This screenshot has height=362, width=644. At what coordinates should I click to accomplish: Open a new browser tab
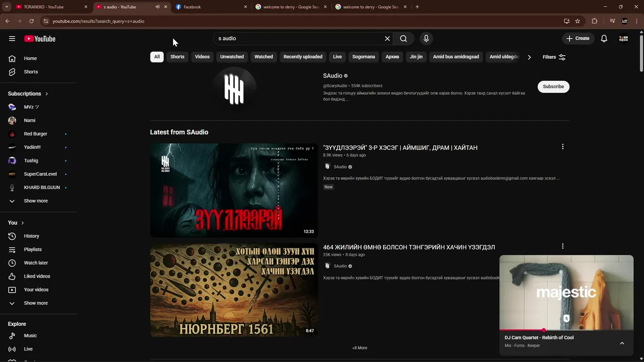[x=417, y=7]
